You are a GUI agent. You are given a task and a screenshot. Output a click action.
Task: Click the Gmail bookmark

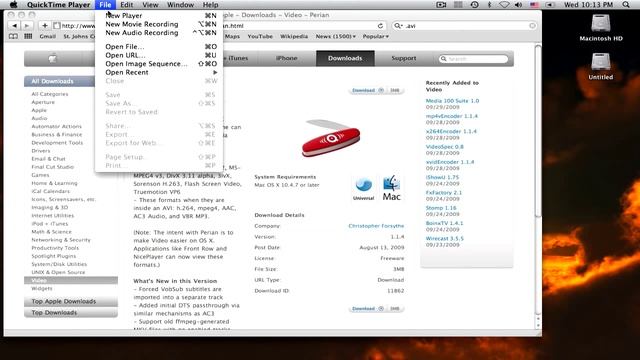pyautogui.click(x=48, y=36)
